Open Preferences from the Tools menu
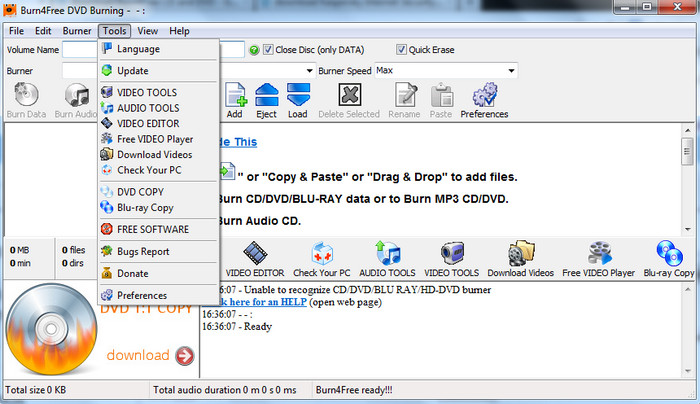Viewport: 700px width, 404px height. [x=159, y=295]
